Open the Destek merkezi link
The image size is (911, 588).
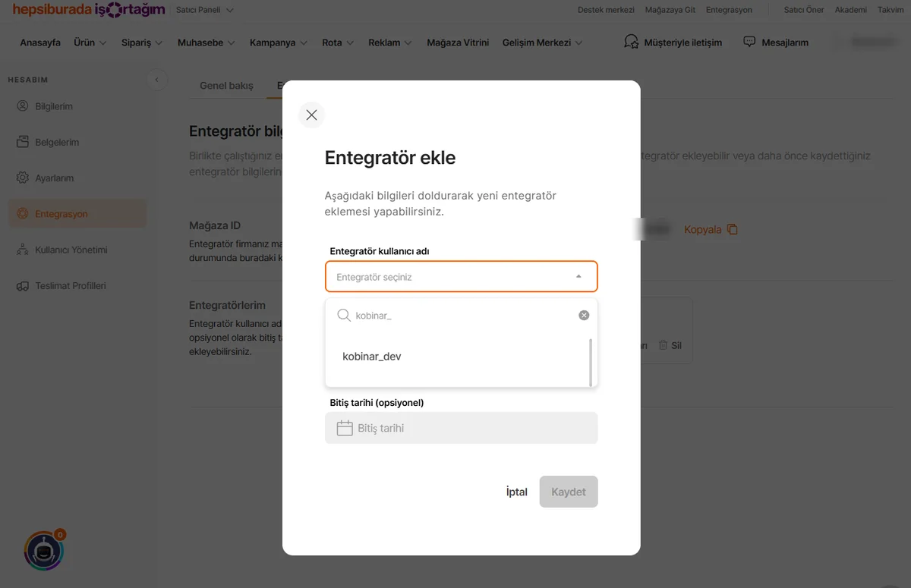click(x=606, y=10)
